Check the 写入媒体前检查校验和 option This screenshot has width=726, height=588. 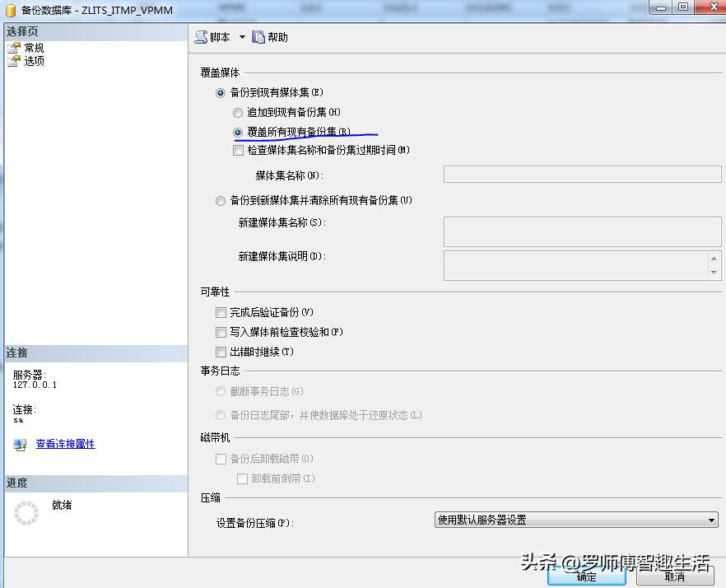point(221,331)
